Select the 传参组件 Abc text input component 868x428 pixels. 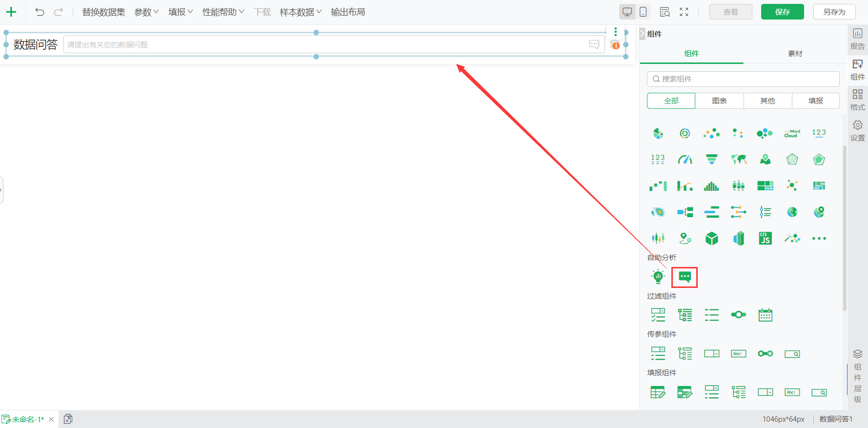point(739,354)
